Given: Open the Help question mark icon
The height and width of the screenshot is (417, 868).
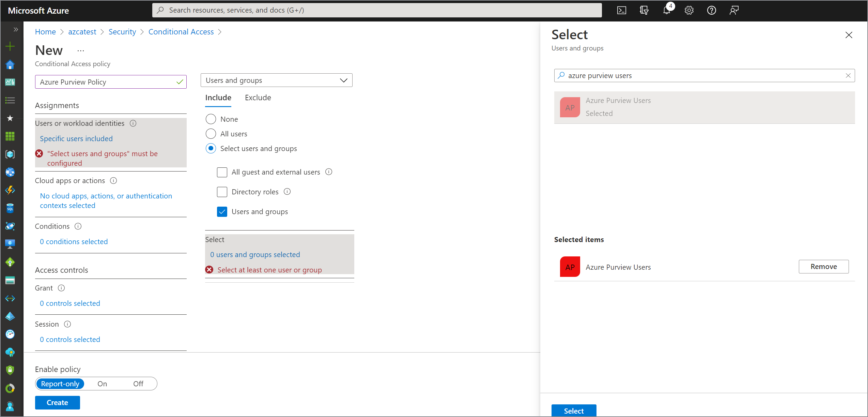Looking at the screenshot, I should click(x=711, y=10).
